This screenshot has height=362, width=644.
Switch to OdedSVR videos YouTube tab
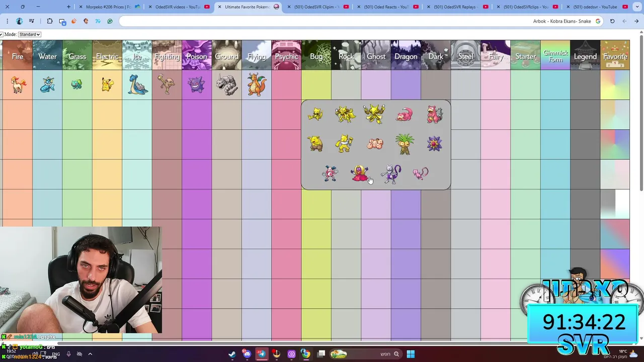click(179, 7)
